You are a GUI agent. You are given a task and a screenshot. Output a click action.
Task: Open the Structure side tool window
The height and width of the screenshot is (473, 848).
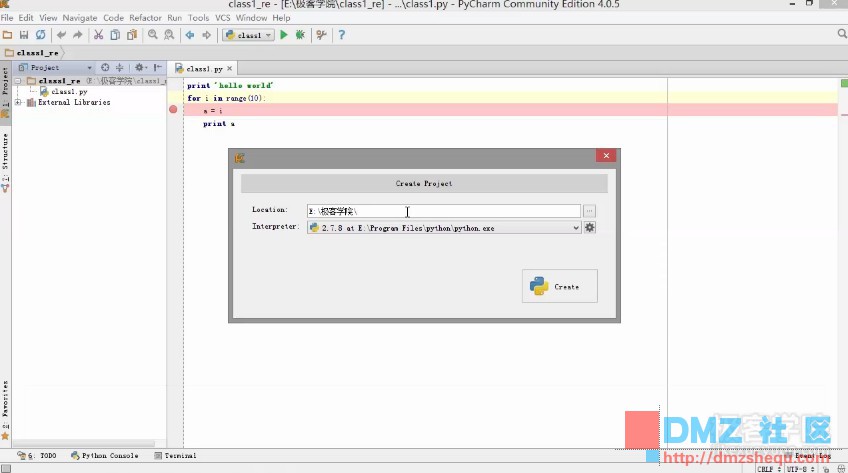[5, 162]
